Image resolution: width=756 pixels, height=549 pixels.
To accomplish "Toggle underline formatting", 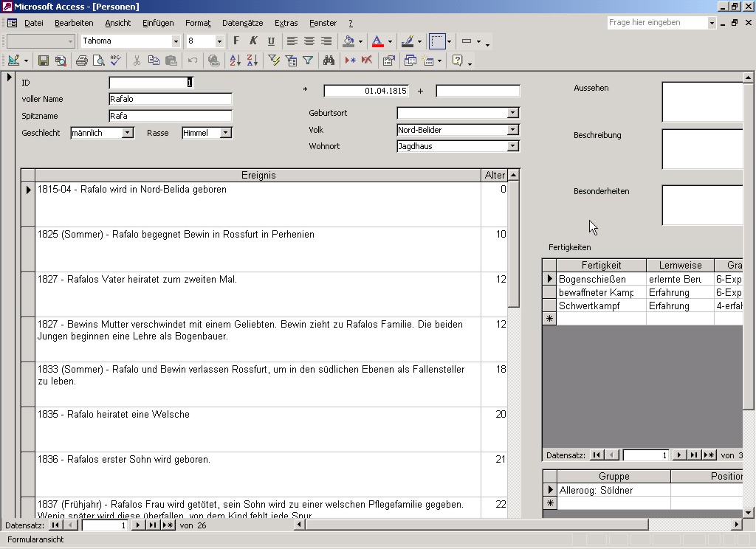I will point(271,41).
